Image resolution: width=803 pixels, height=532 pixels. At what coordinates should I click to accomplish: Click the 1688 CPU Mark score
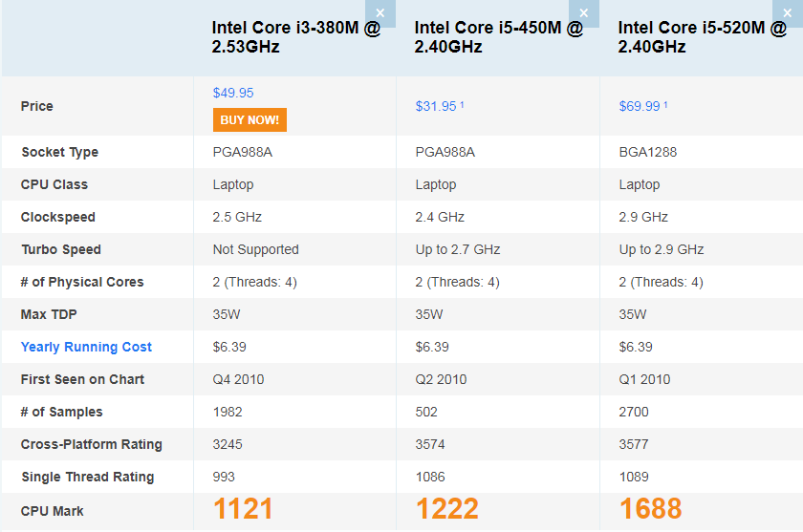click(651, 510)
